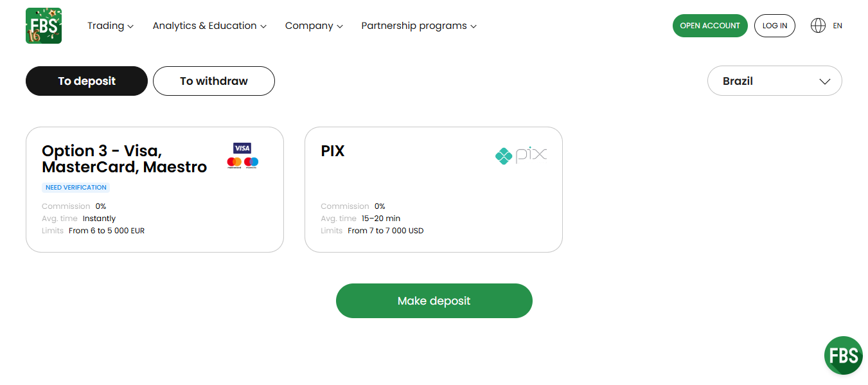
Task: Click the Make deposit button
Action: pyautogui.click(x=434, y=300)
